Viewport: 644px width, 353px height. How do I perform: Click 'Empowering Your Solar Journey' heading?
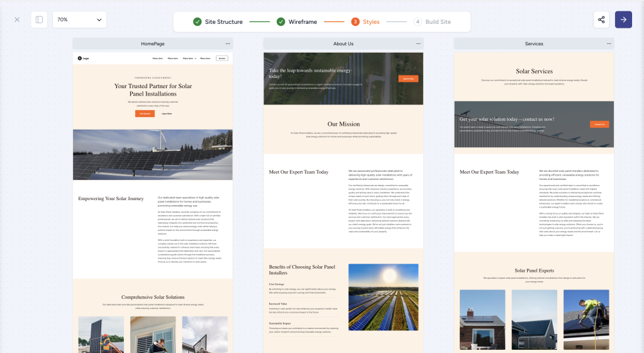(111, 198)
